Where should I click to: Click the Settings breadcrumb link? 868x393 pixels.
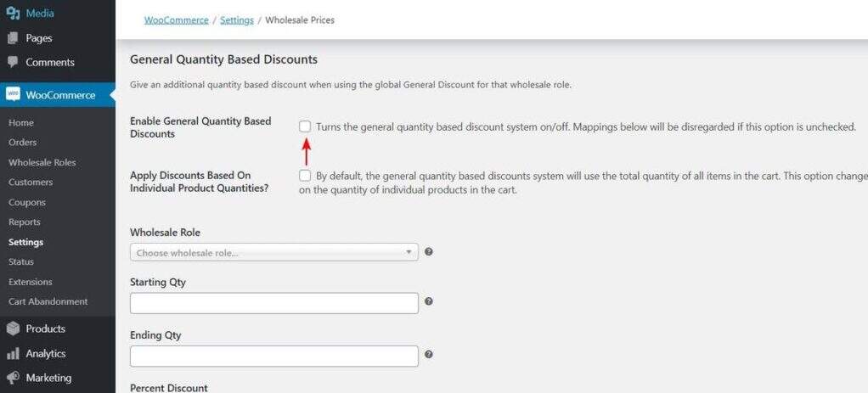point(237,20)
